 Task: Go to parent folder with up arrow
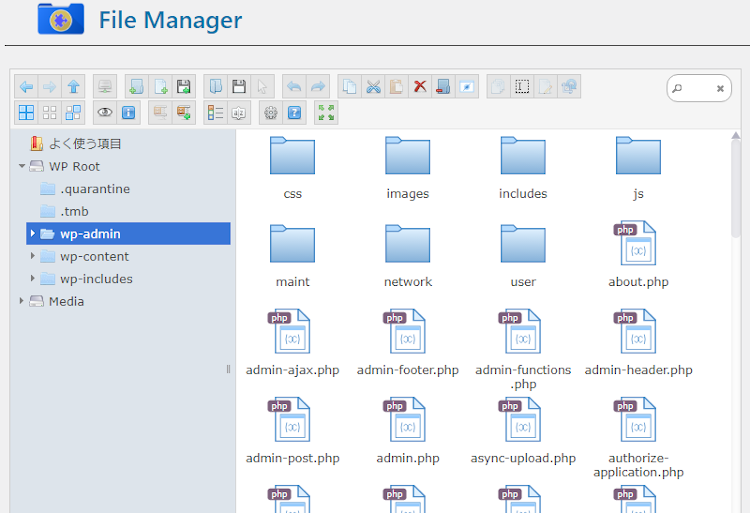pos(73,87)
